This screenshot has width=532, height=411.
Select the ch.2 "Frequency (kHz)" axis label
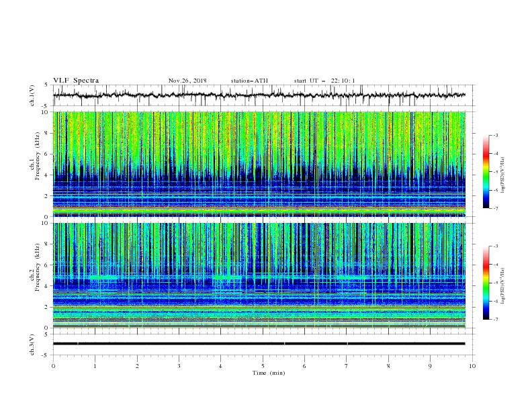[x=38, y=267]
